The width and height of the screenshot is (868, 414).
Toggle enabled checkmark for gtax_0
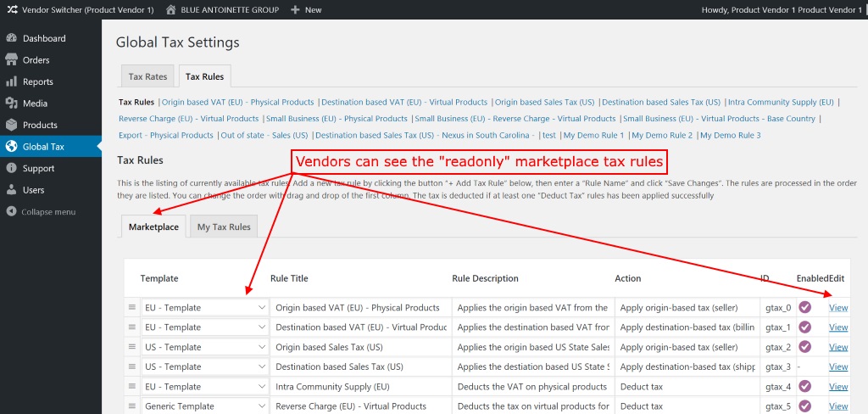click(x=804, y=307)
